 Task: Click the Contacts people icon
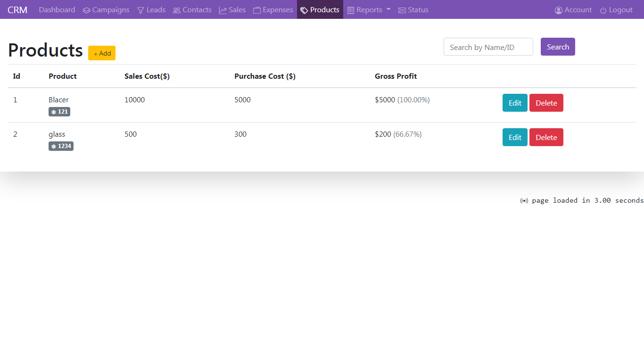click(177, 10)
